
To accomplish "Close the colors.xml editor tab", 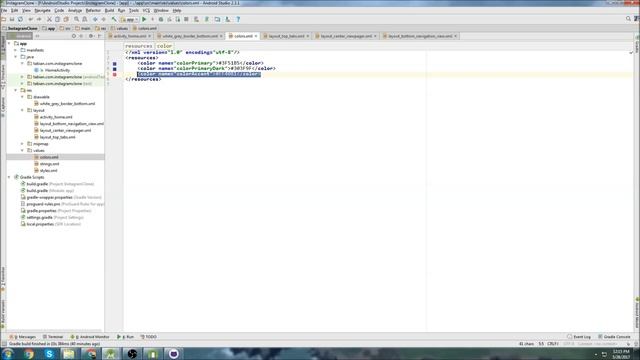I will point(256,36).
